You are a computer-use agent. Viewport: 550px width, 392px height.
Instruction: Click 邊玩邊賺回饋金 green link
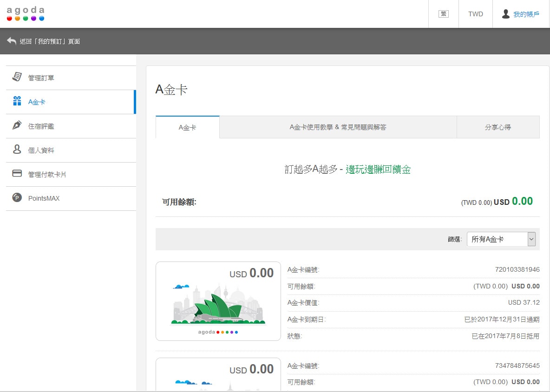[x=378, y=170]
